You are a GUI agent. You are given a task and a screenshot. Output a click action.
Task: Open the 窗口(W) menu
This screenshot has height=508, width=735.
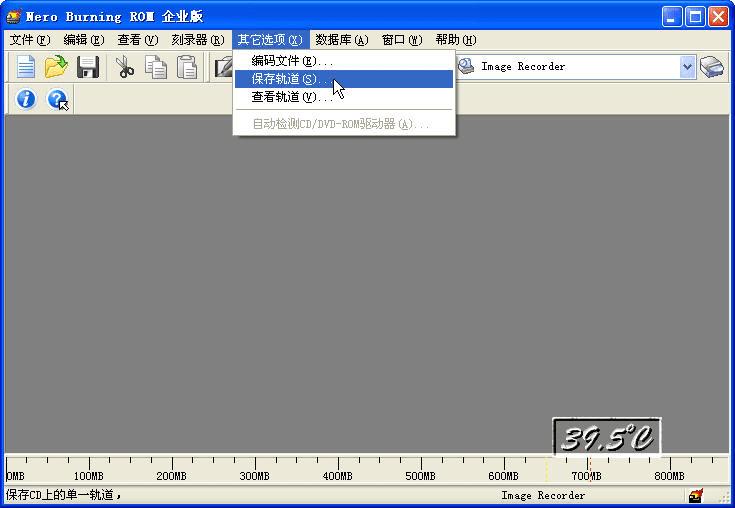point(402,40)
